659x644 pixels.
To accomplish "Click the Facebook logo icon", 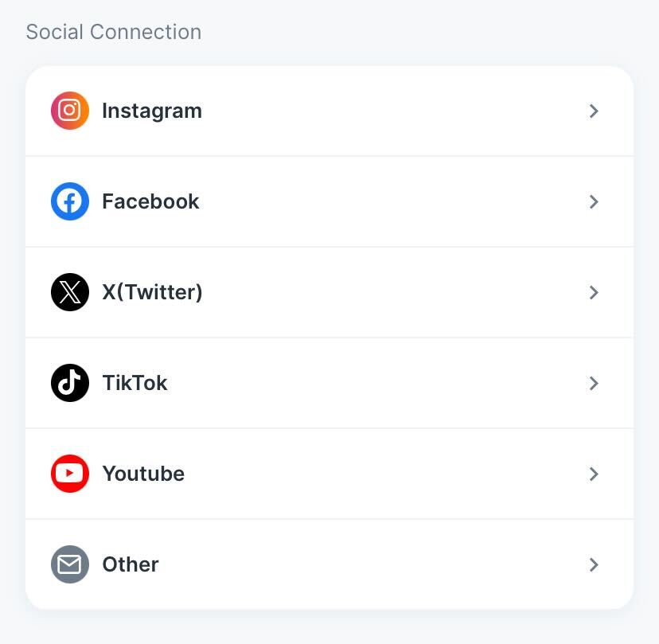I will coord(70,201).
